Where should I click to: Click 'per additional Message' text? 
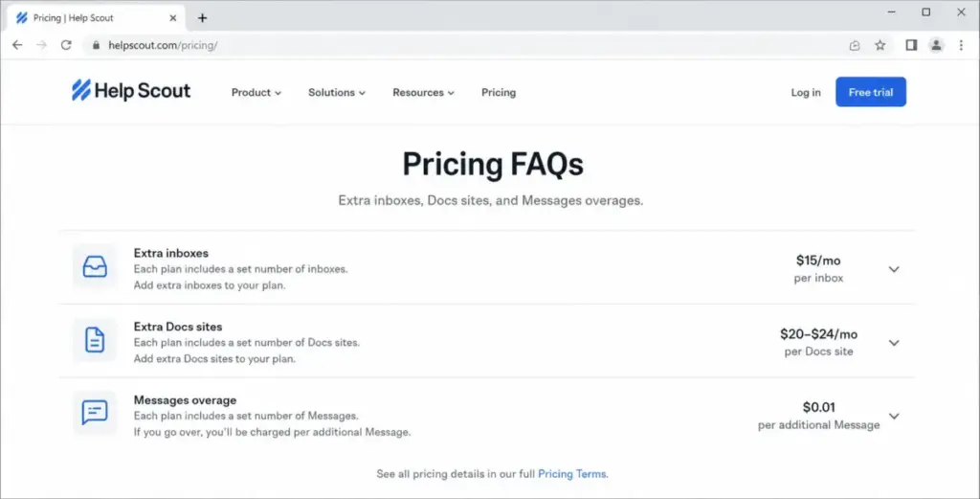pos(819,425)
